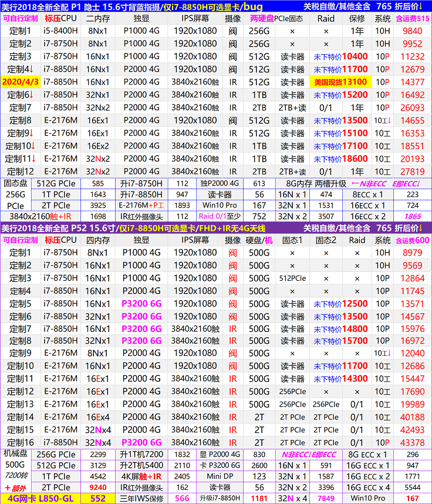Select the 16Ex4 memory cell

[97, 417]
